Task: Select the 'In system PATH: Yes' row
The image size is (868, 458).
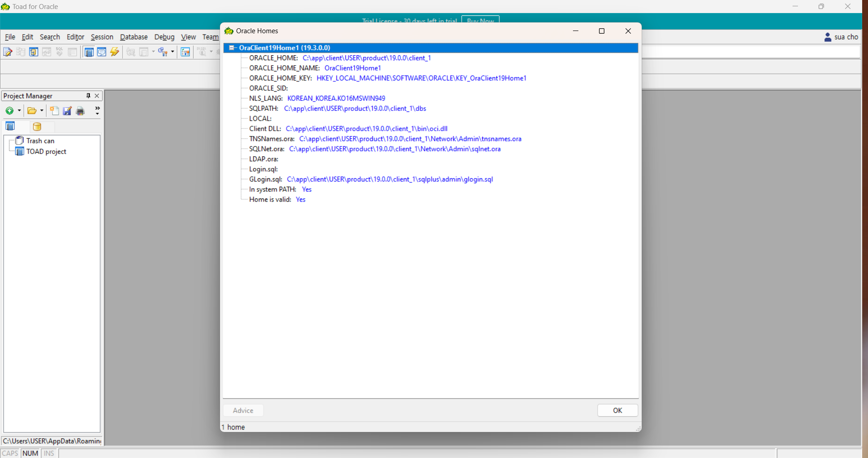Action: click(280, 189)
